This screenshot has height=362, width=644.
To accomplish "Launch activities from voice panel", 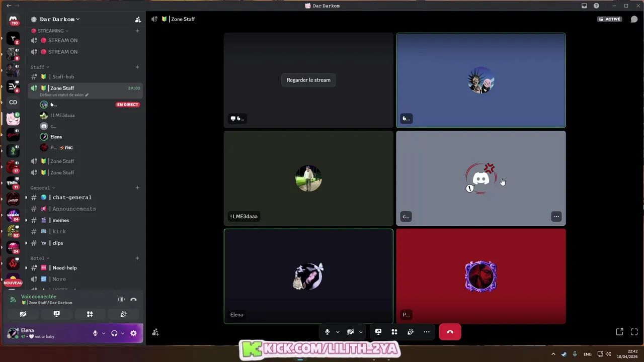I will (x=90, y=314).
